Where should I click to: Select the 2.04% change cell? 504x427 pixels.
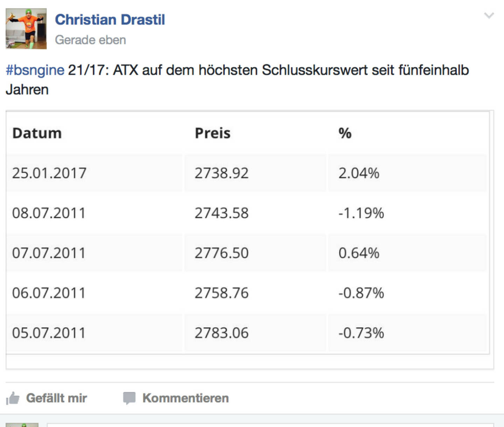tap(359, 173)
